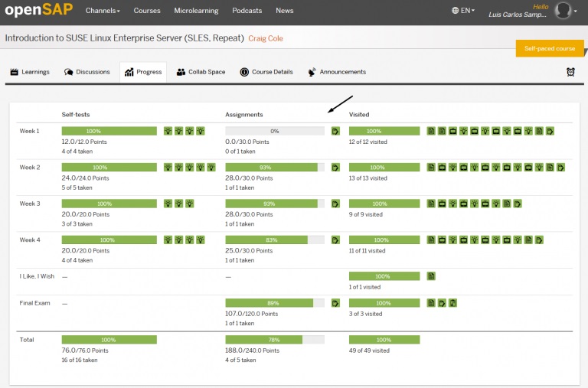Viewport: 588px width, 388px height.
Task: Open third icon in Final Exam visited items
Action: pos(453,303)
